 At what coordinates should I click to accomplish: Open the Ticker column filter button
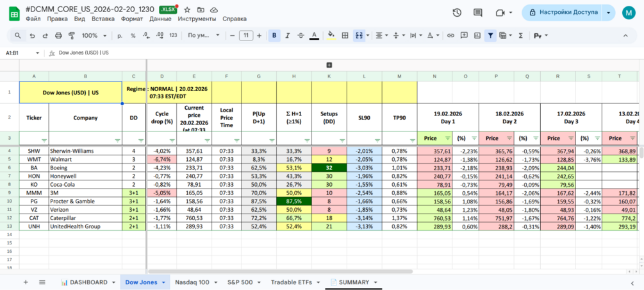44,140
